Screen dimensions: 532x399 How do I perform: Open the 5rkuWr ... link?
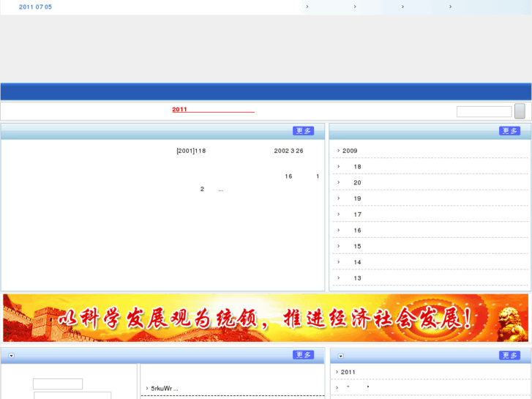pos(165,389)
